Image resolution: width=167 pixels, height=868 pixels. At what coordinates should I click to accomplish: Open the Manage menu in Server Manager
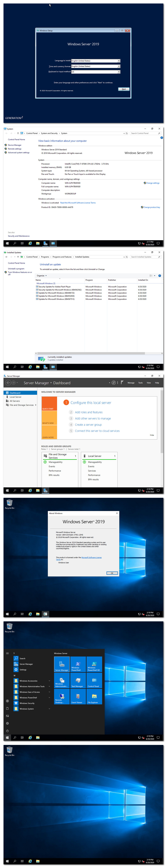(131, 383)
